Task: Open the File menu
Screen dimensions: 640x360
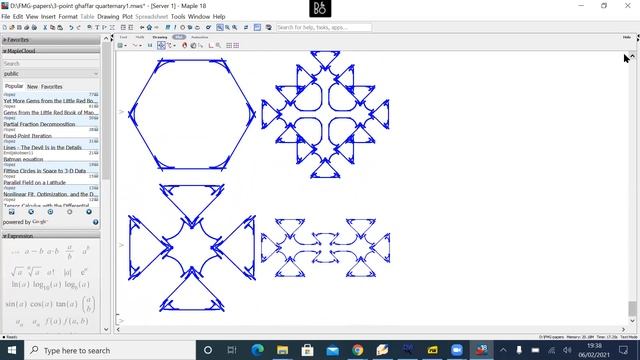Action: click(x=6, y=17)
